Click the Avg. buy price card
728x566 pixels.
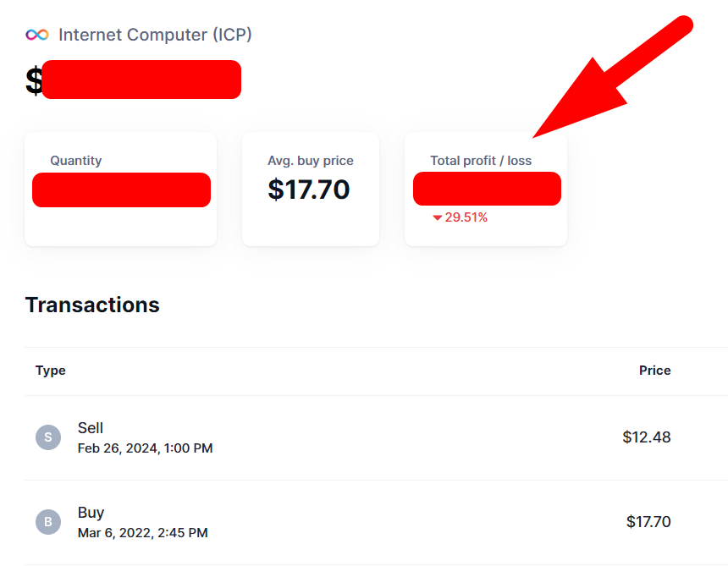[310, 190]
